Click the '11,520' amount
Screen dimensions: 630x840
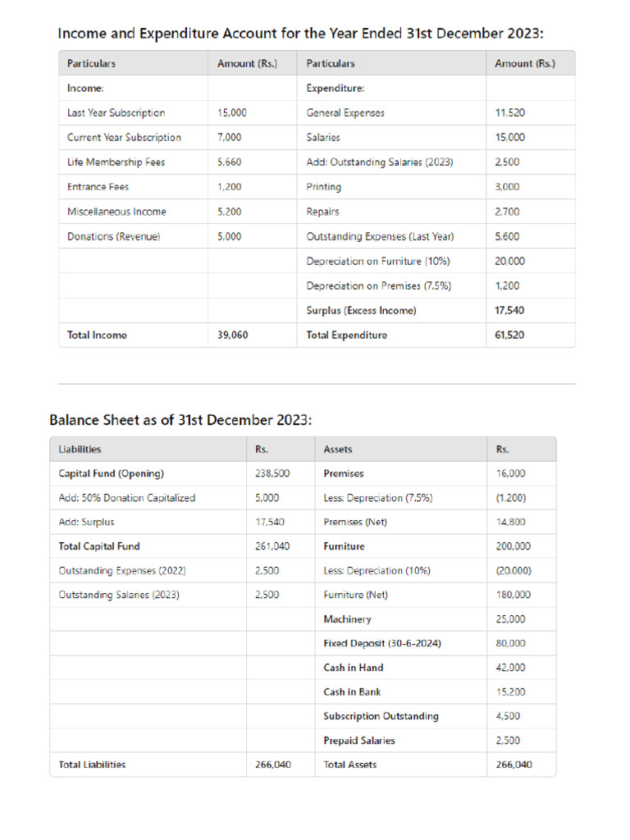[510, 112]
